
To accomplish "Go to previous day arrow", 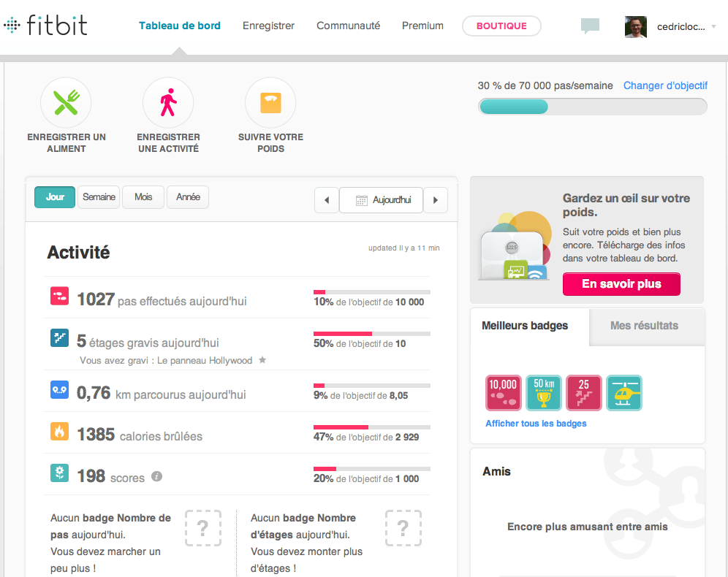I will click(x=327, y=200).
